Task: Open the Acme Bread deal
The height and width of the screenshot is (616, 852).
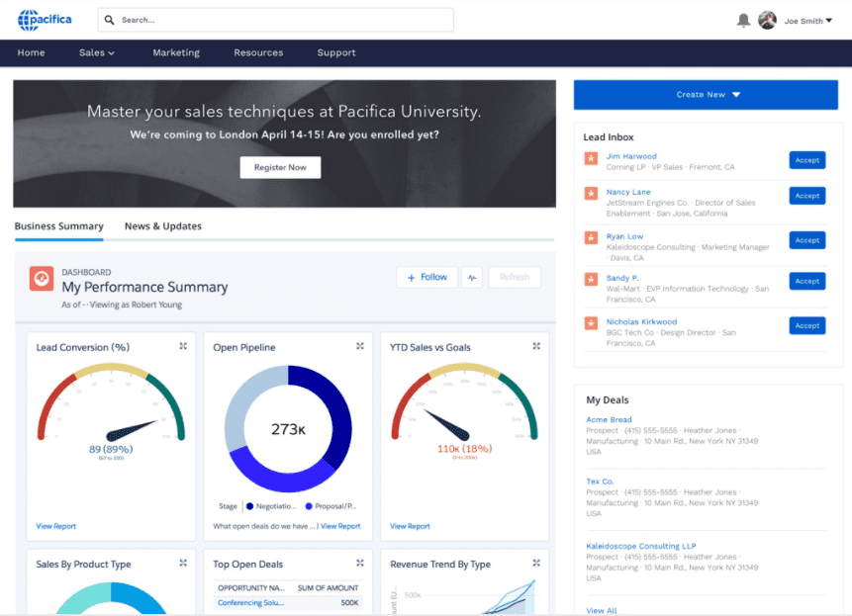Action: 609,419
